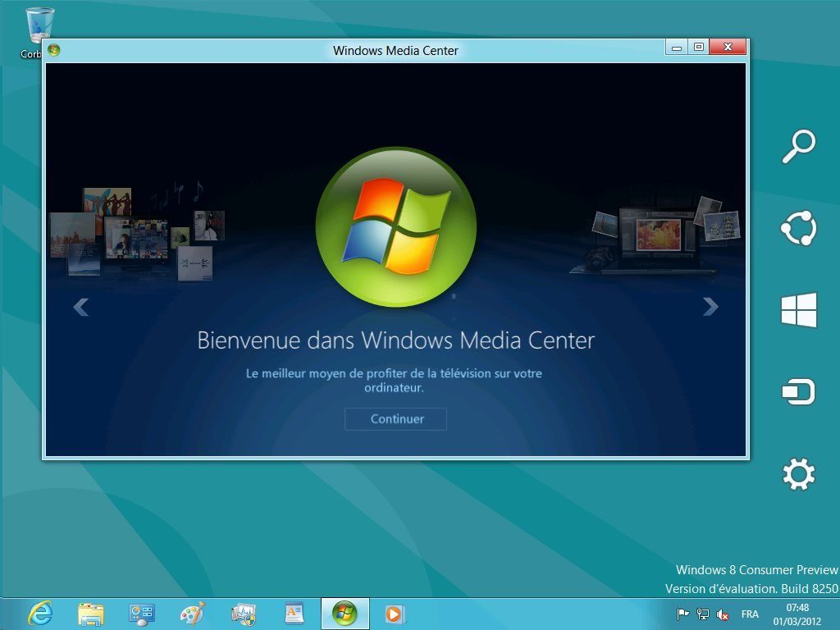Open the Devices charm
The image size is (840, 630).
pyautogui.click(x=798, y=391)
